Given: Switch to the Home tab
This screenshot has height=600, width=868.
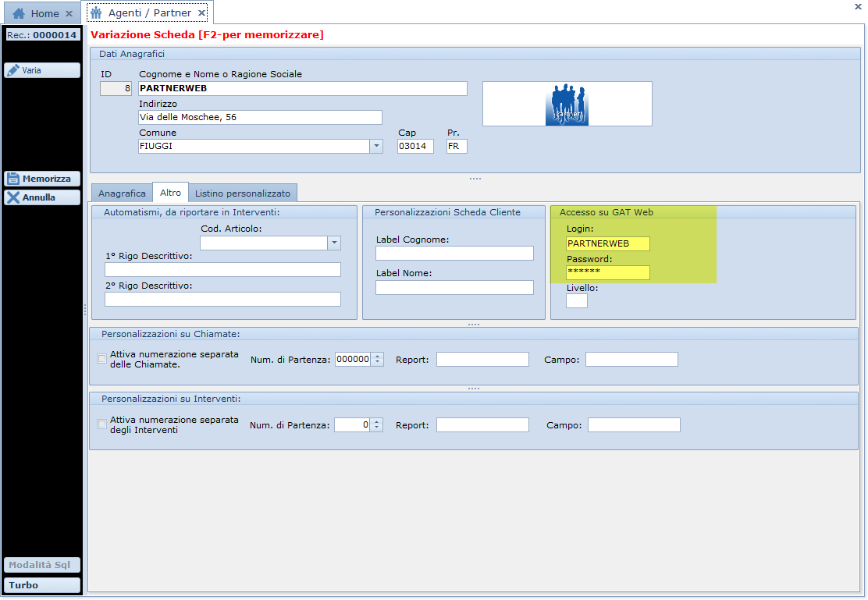Looking at the screenshot, I should tap(42, 13).
